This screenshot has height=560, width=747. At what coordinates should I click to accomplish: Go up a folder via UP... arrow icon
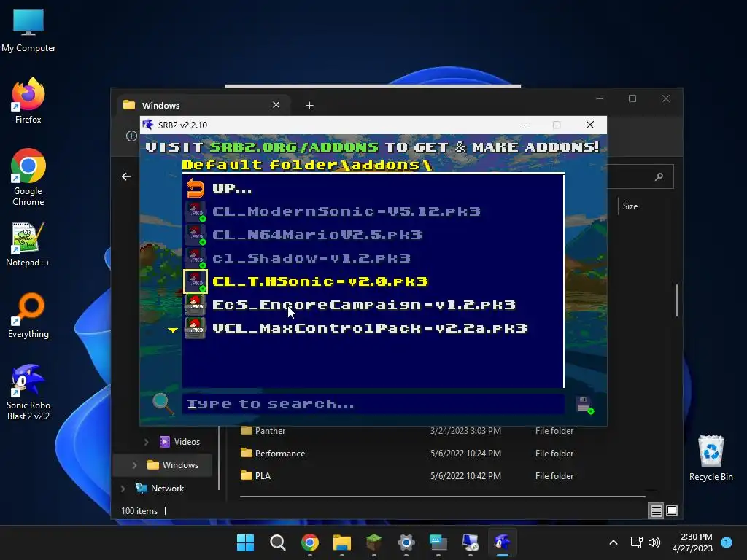point(195,188)
